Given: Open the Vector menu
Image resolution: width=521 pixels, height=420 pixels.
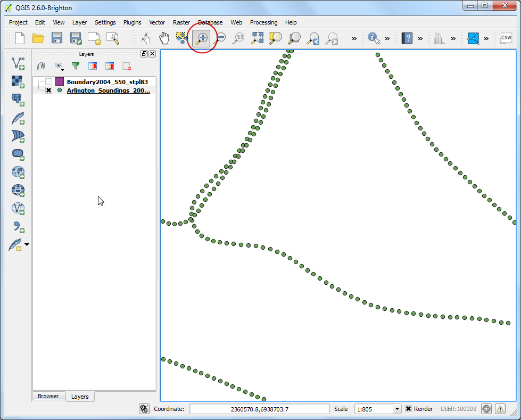Looking at the screenshot, I should 157,22.
